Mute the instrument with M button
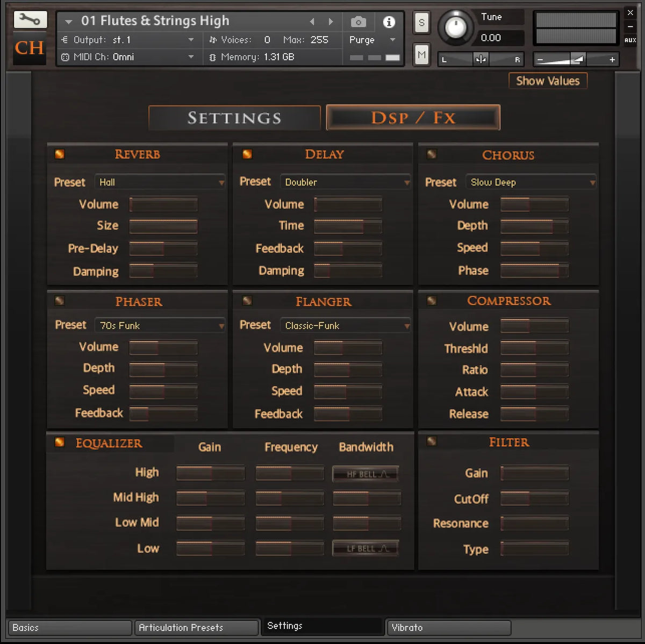 point(421,54)
